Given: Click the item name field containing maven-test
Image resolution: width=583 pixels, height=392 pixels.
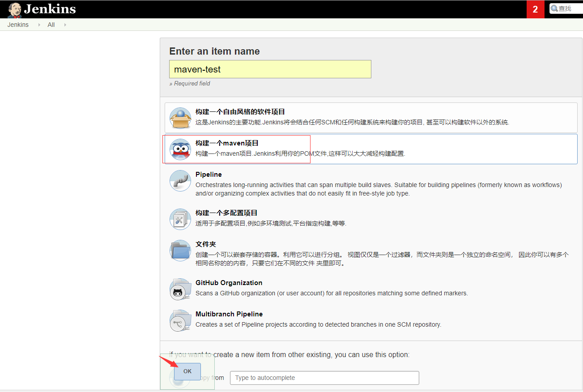Looking at the screenshot, I should coord(270,69).
